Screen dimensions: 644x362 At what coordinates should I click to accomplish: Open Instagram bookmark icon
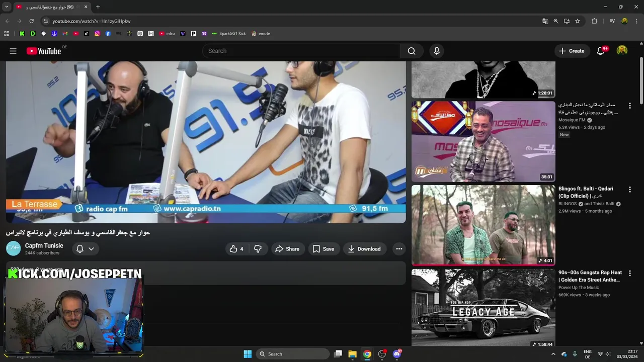97,34
